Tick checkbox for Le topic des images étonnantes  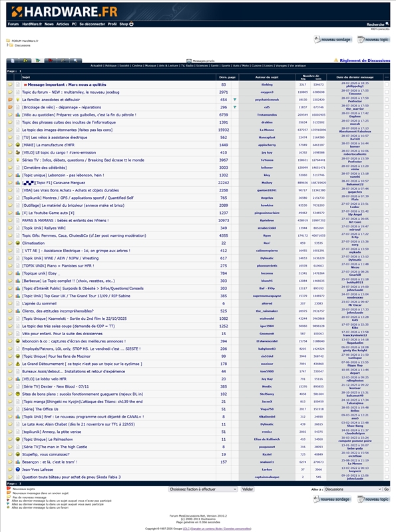[x=387, y=130]
